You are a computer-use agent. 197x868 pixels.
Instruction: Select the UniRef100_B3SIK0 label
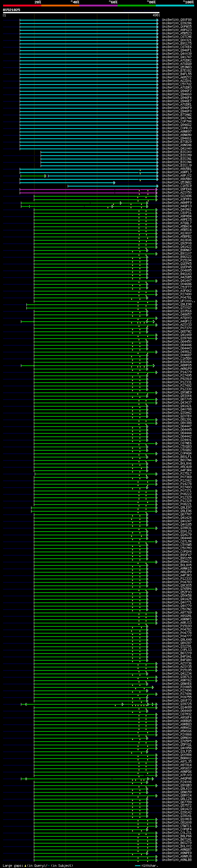pos(176,152)
